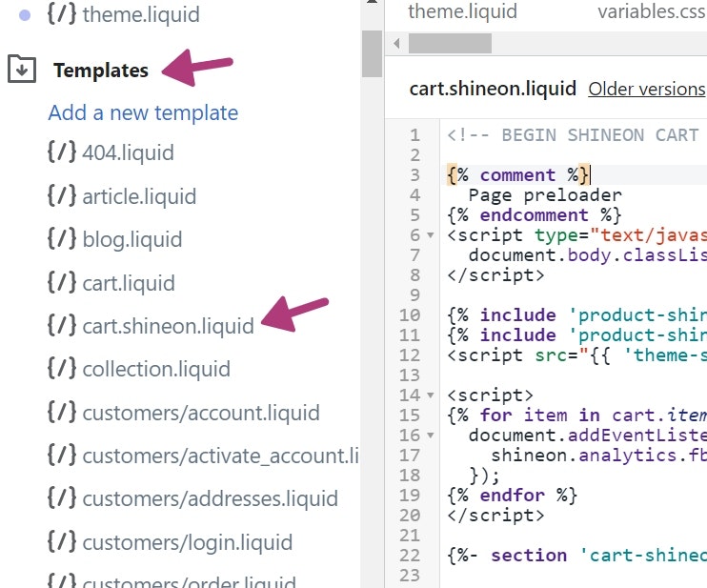Open the cart.liquid template
This screenshot has width=707, height=588.
(129, 283)
